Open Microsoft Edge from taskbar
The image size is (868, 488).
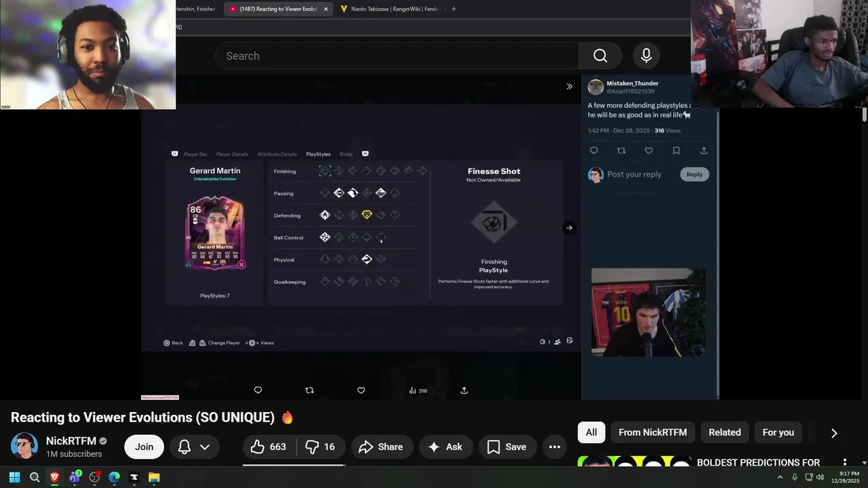click(x=114, y=477)
